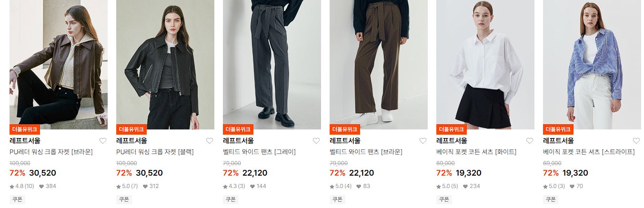
Task: Open black leather jacket product photo
Action: (x=165, y=65)
